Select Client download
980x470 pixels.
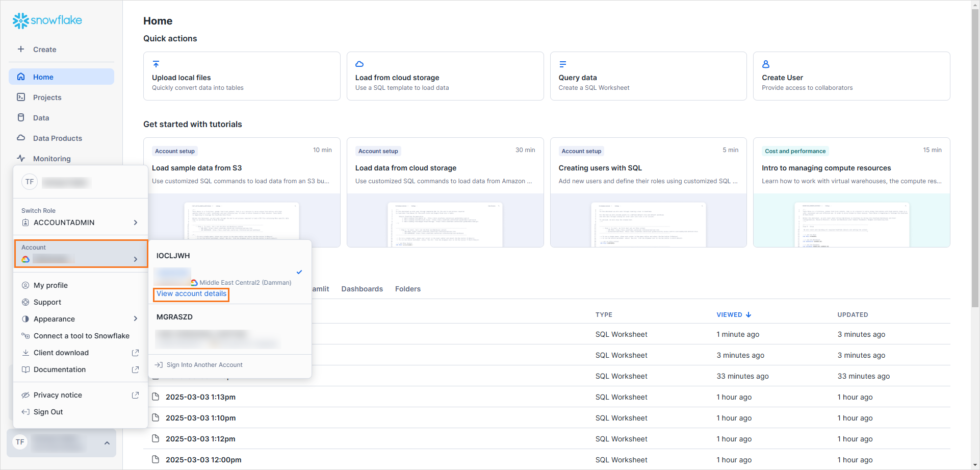(81, 353)
